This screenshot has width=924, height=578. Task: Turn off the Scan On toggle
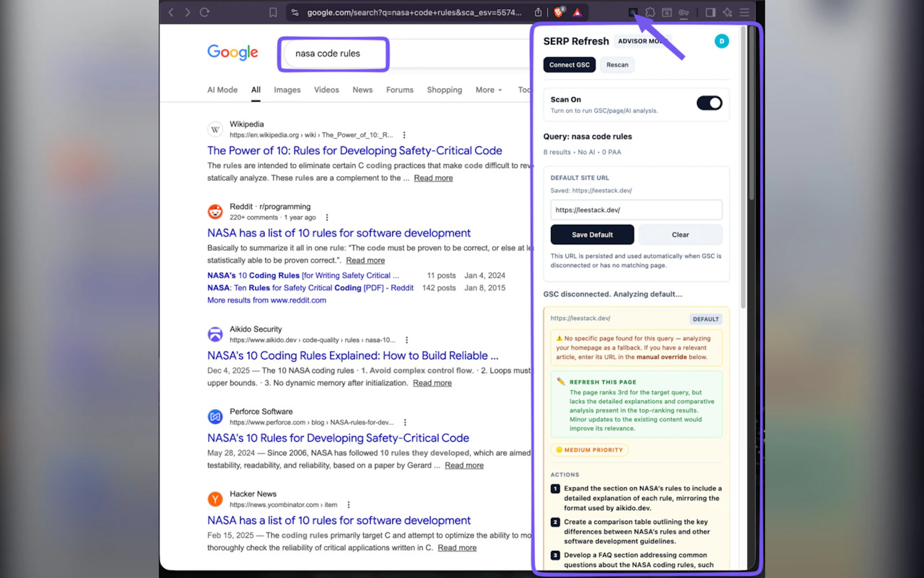point(709,103)
